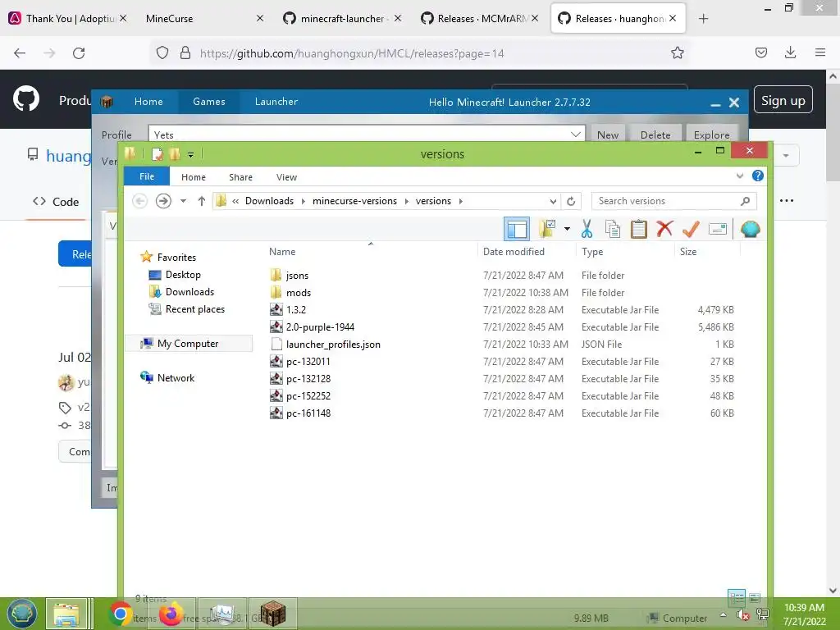
Task: Select Downloads in Favorites sidebar
Action: (189, 292)
